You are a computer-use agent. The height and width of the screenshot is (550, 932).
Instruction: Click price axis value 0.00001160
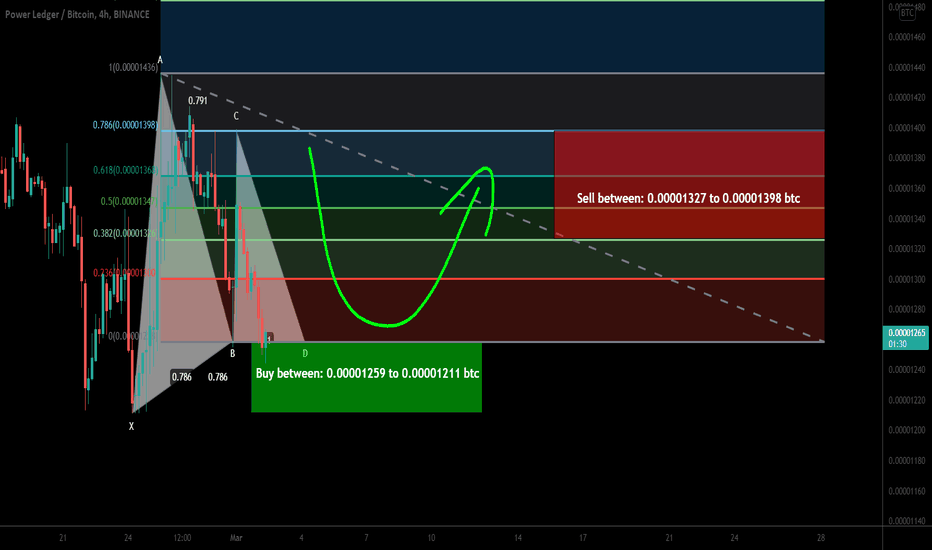coord(906,491)
